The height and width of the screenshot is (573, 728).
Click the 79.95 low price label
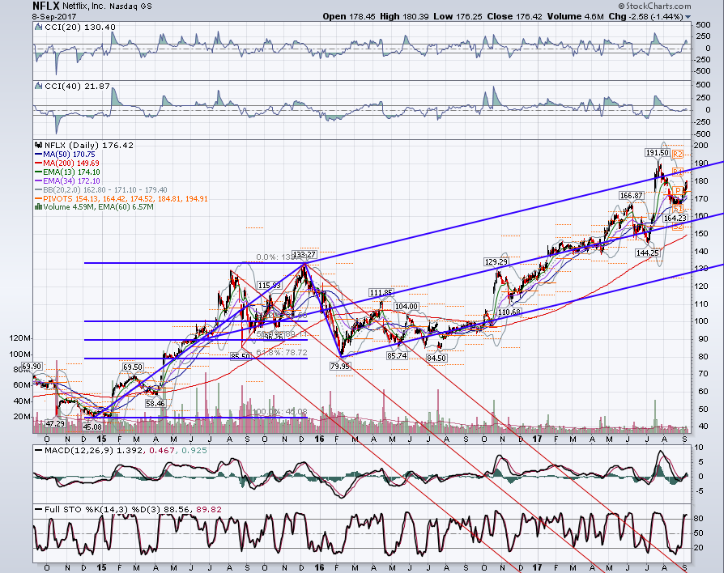340,367
